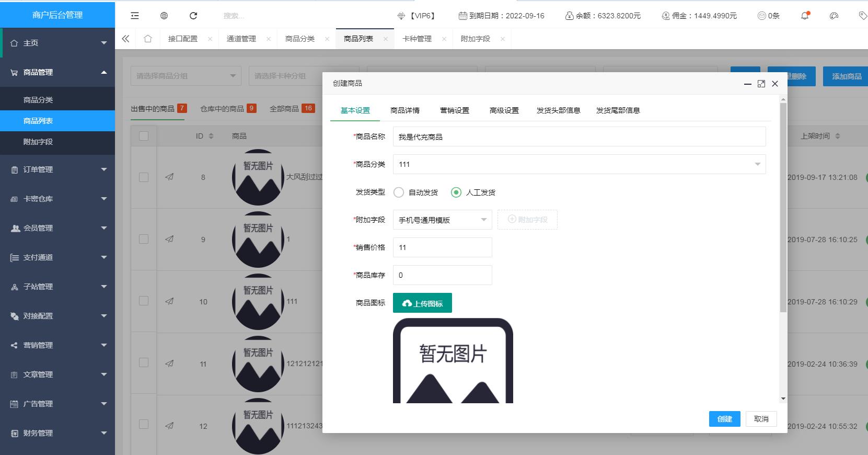Check the row checkbox for ID 8

point(144,177)
